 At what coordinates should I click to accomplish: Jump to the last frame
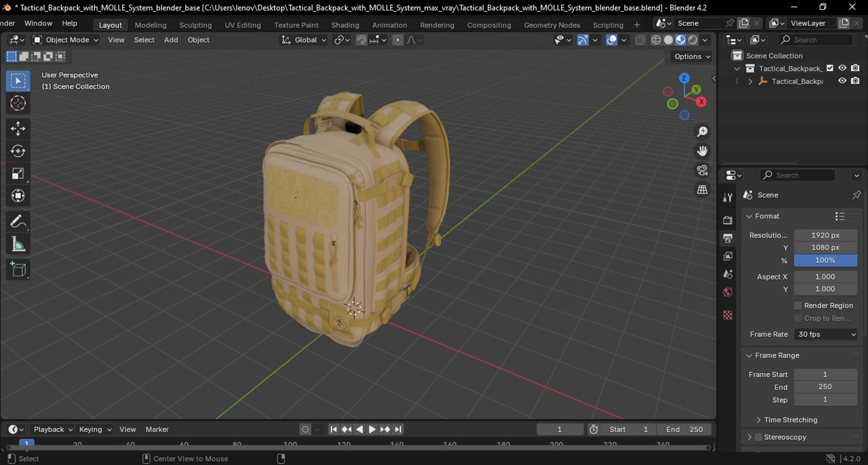coord(398,429)
